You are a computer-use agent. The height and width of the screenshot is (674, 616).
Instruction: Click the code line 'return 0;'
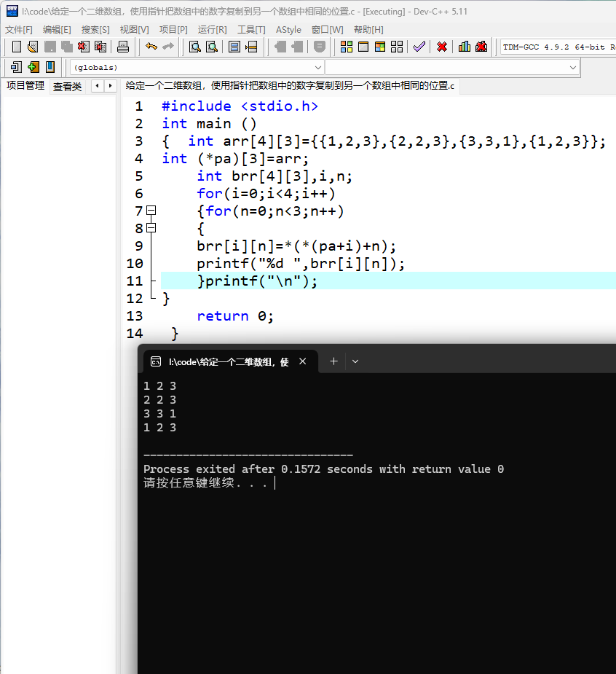point(235,316)
